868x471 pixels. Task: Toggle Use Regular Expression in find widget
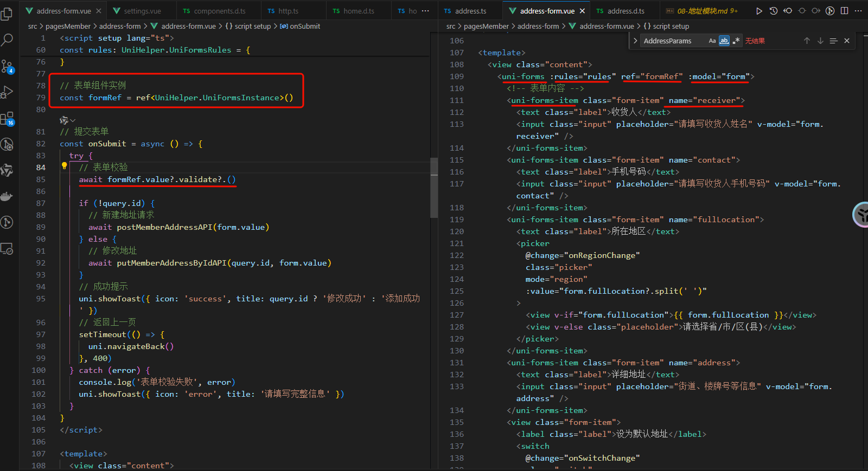pyautogui.click(x=736, y=41)
